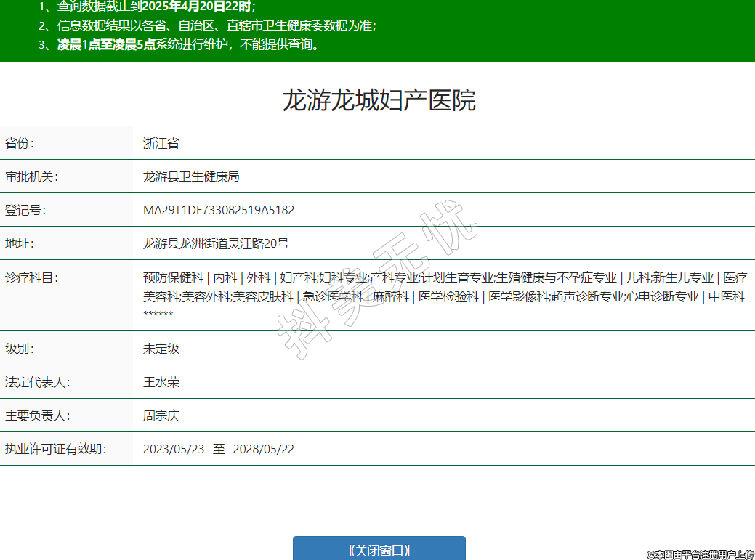Select the 审批机关 row label

pyautogui.click(x=31, y=176)
